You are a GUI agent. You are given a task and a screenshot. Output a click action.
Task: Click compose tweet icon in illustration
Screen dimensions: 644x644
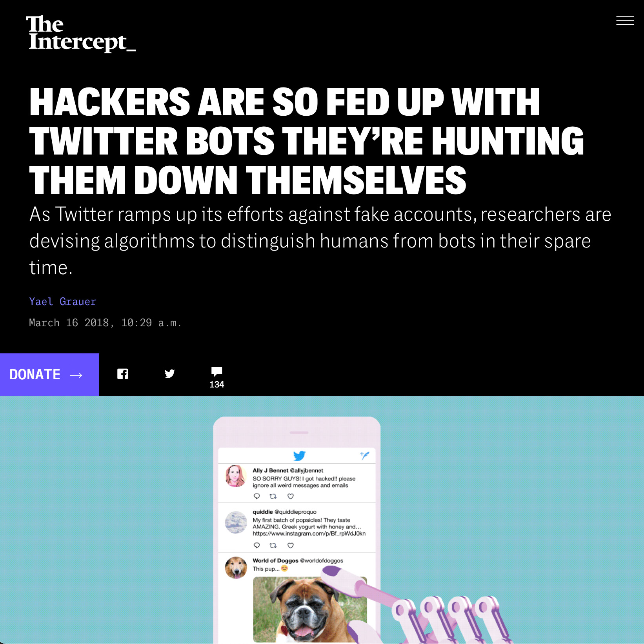coord(365,455)
